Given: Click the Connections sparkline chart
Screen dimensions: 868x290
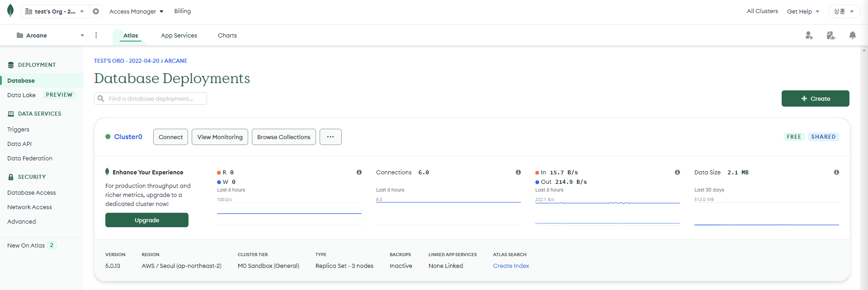Looking at the screenshot, I should pos(448,213).
